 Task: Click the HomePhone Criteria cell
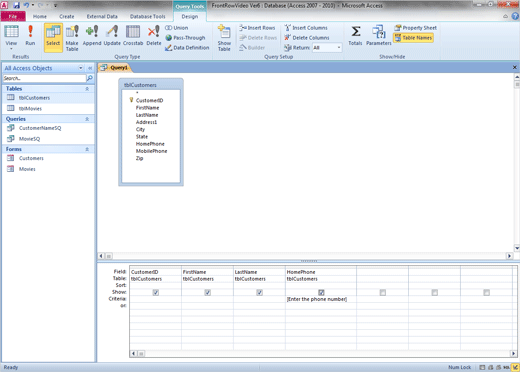[x=321, y=299]
